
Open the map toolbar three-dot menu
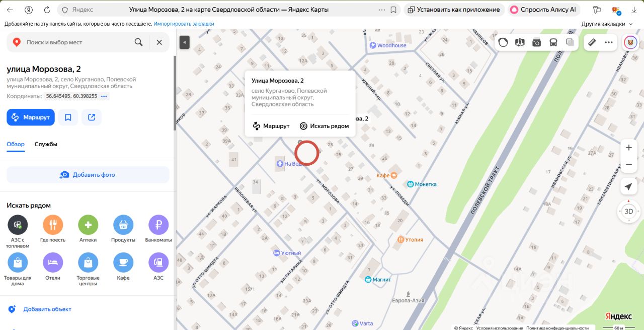609,42
